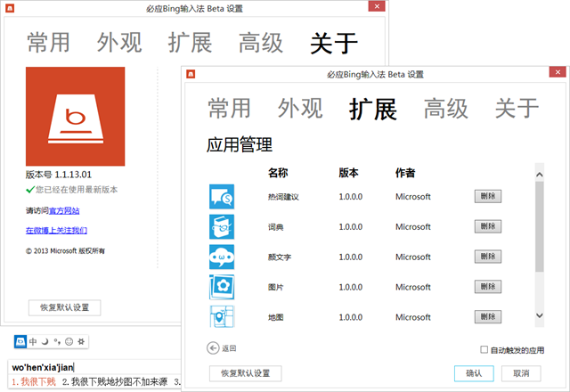Click the 返回 text label
The image size is (570, 392).
[229, 348]
